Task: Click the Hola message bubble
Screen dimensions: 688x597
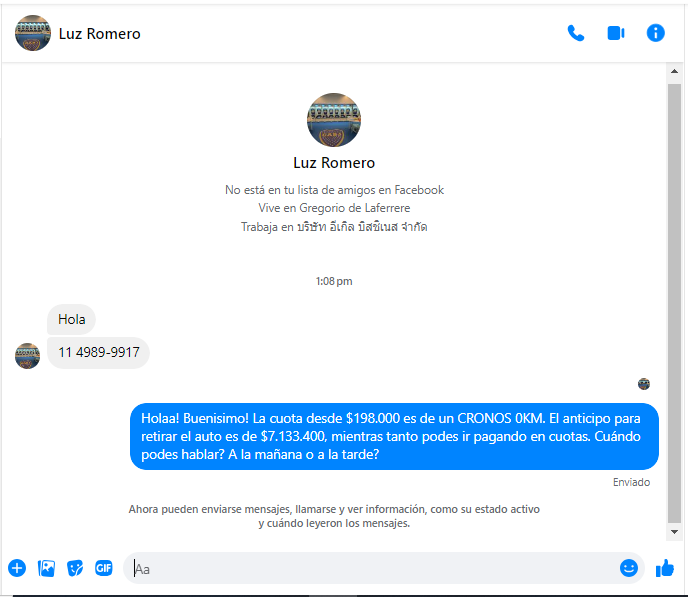Action: click(72, 319)
